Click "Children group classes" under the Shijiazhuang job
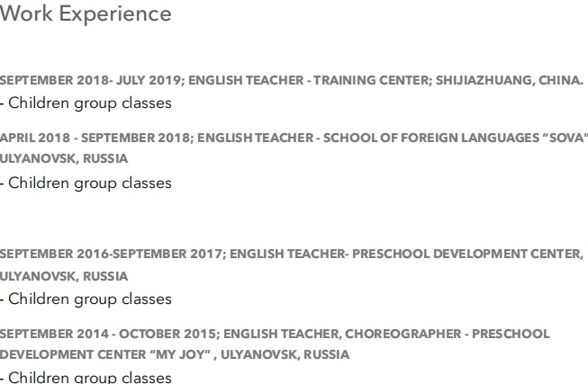588x384 pixels. tap(89, 103)
